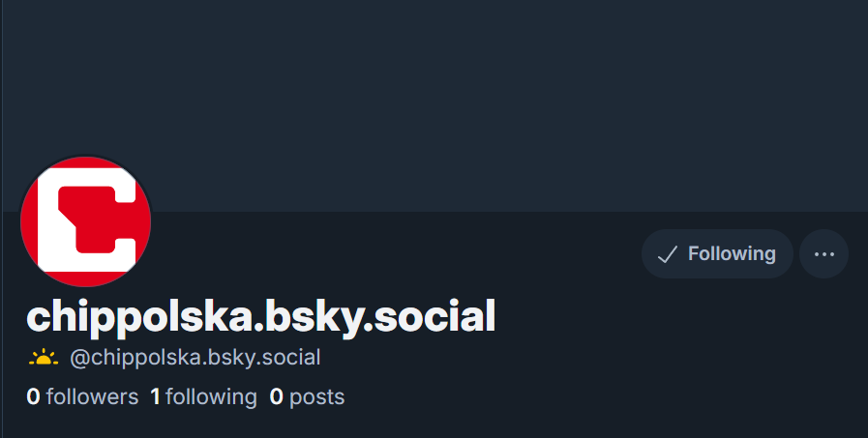Click the number 1 before following

tap(156, 396)
